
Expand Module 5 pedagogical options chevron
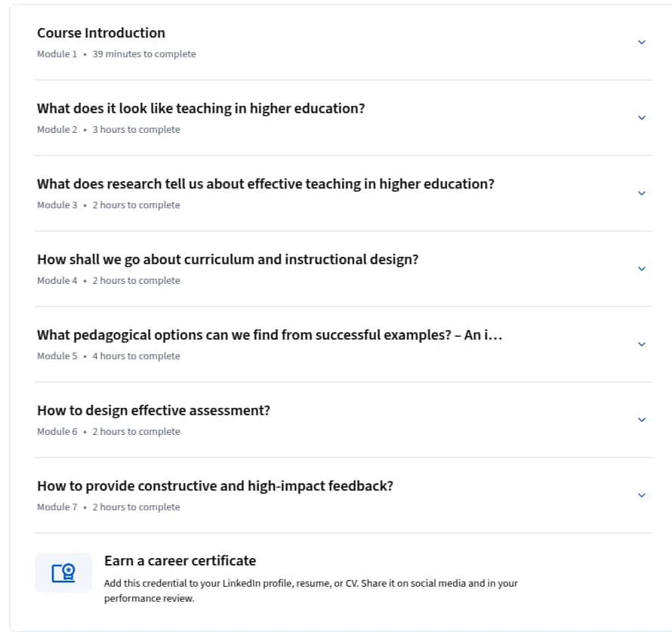[642, 344]
